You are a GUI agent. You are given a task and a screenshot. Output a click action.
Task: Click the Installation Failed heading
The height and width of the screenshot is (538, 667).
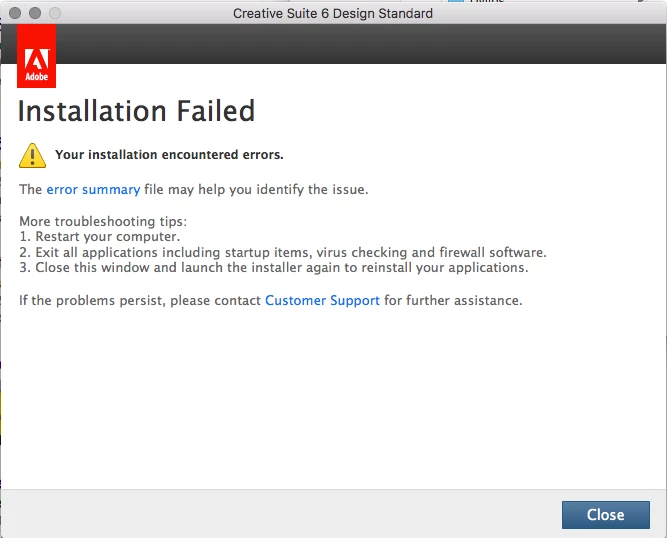[137, 111]
